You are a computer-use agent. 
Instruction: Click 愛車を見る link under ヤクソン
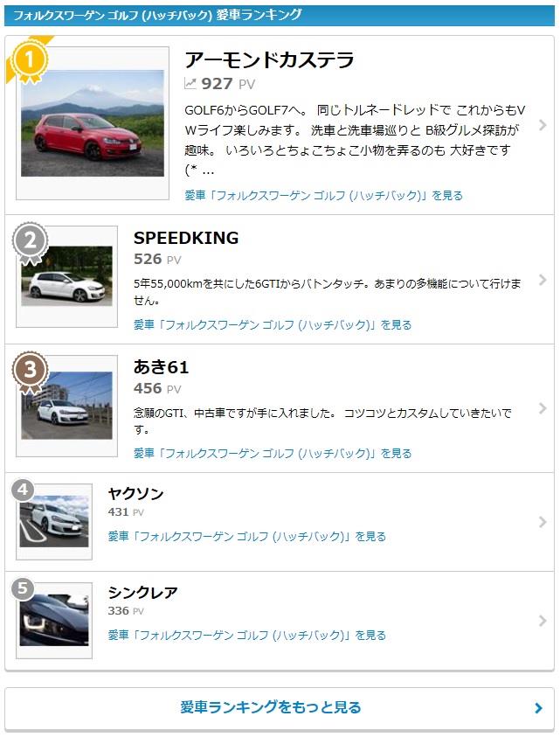[x=246, y=536]
